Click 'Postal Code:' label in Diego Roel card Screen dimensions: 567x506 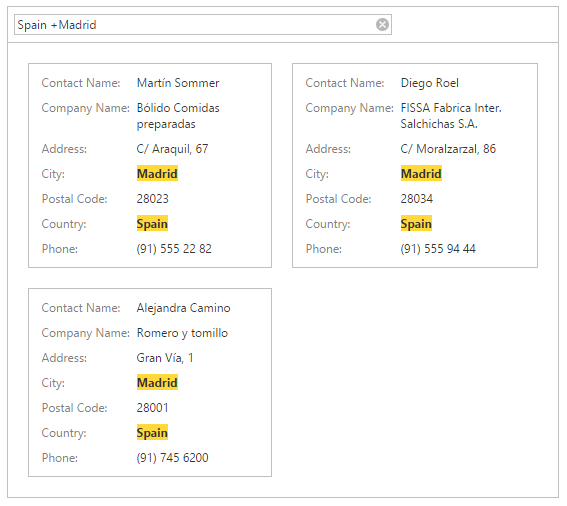coord(338,199)
